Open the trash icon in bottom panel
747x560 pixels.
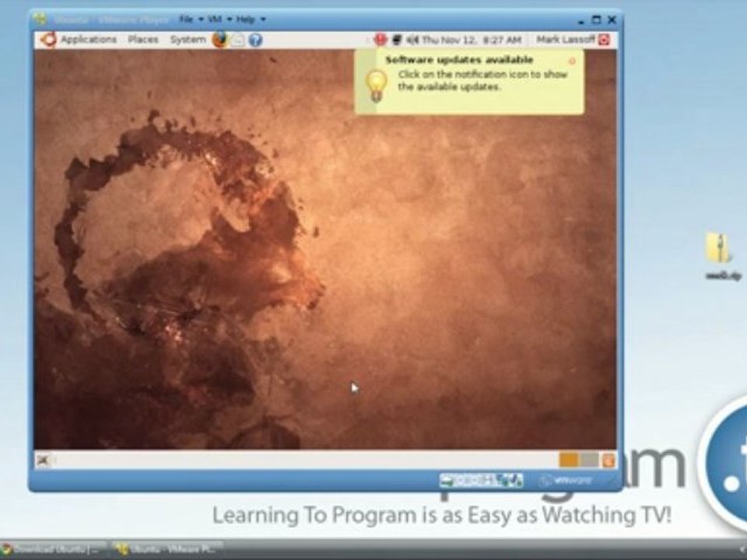pos(608,460)
